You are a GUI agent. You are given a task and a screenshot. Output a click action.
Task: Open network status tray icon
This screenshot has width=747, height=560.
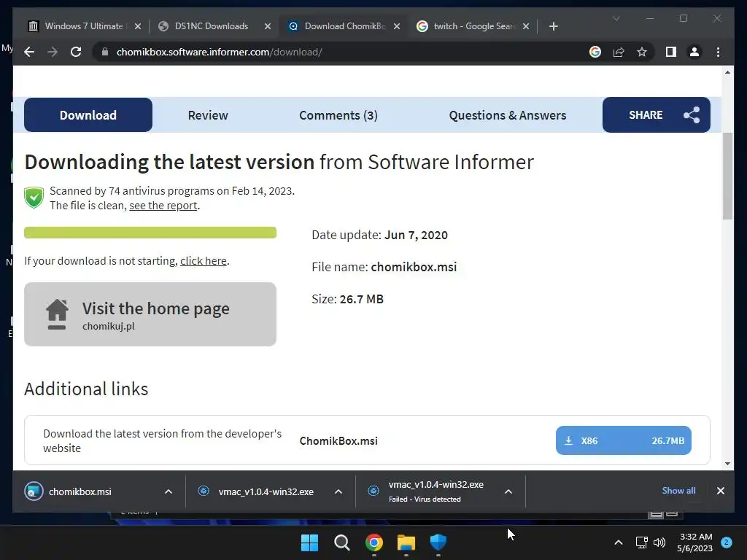pyautogui.click(x=642, y=542)
